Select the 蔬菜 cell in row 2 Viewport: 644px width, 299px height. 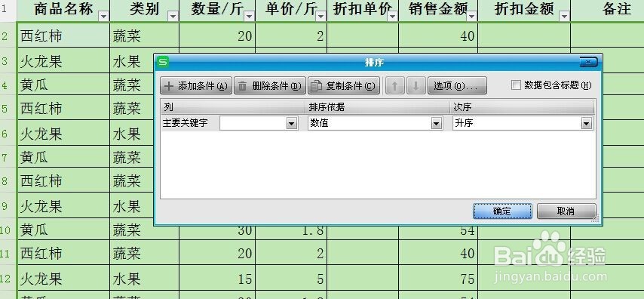click(145, 35)
